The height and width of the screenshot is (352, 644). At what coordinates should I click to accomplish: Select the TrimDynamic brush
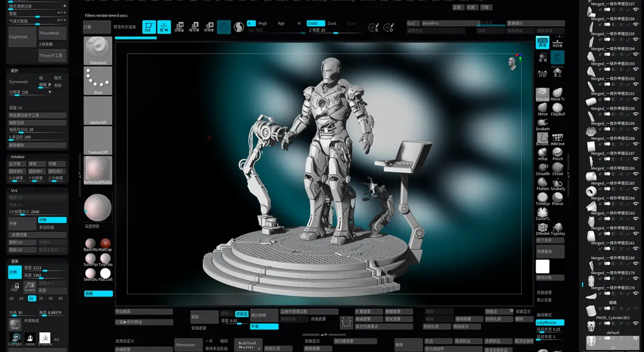[x=542, y=198]
